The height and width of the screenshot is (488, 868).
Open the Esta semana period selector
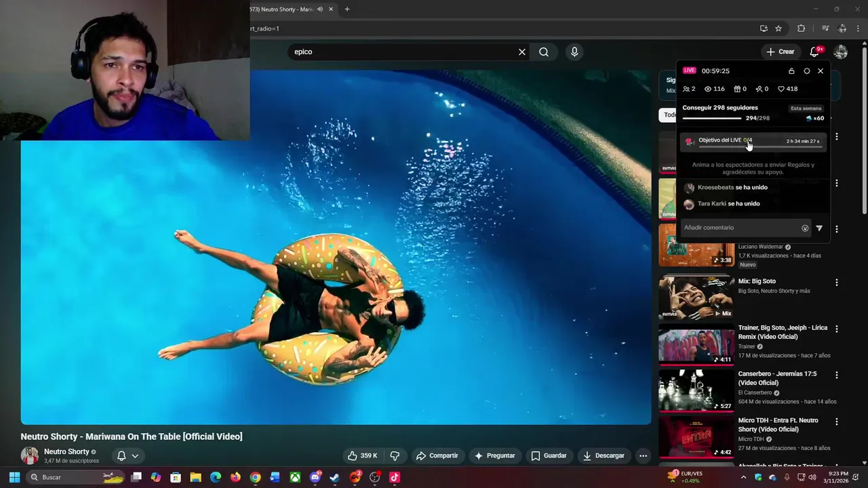coord(806,108)
